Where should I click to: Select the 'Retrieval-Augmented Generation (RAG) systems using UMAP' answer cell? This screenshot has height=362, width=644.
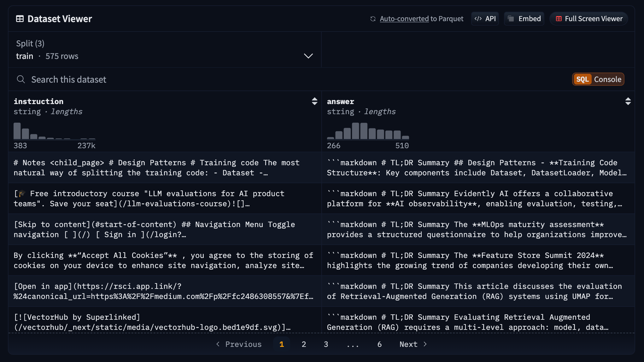(478, 291)
